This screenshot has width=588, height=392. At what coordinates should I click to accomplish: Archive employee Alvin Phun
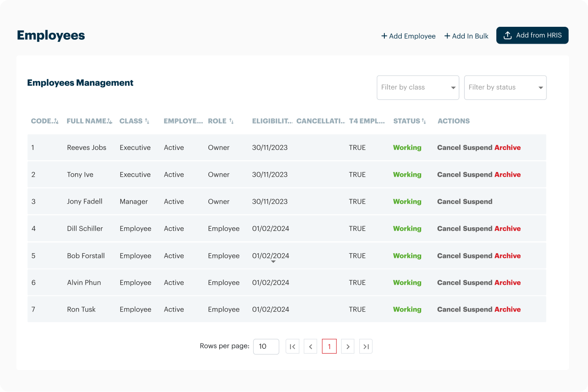tap(508, 283)
